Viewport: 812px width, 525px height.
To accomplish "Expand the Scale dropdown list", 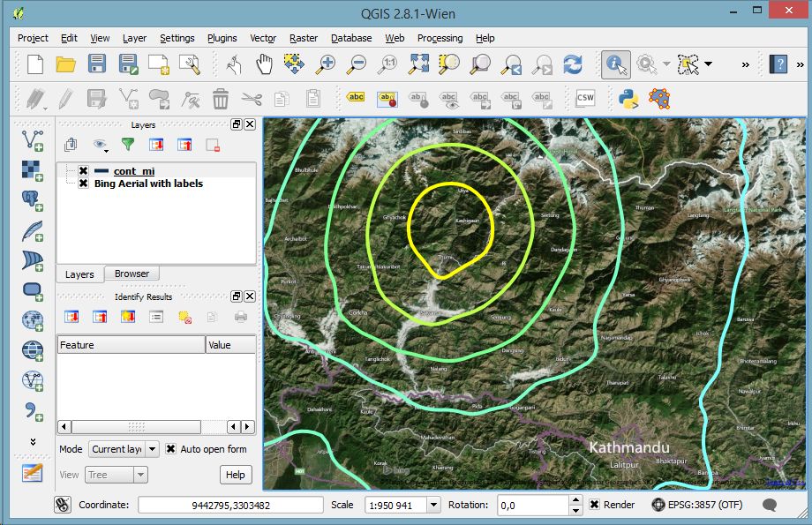I will pos(433,505).
